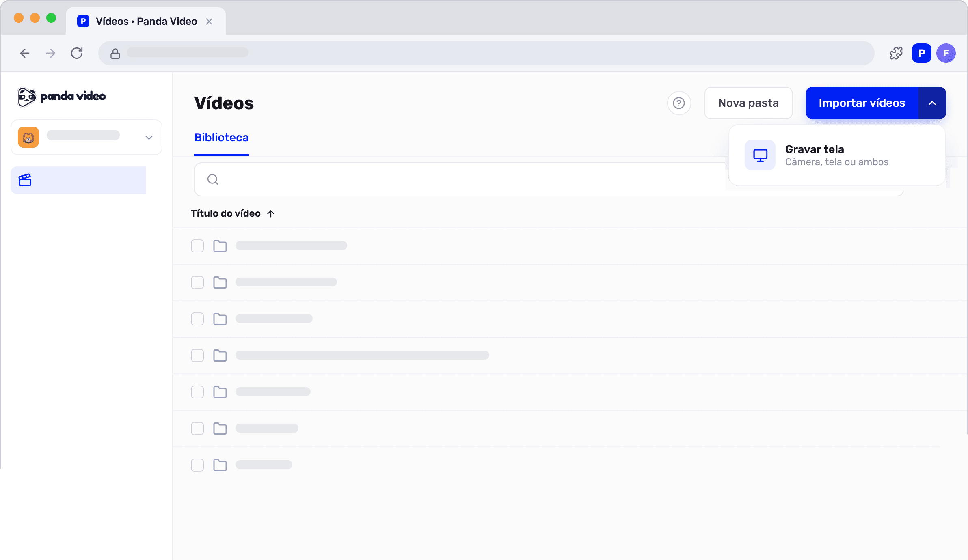Open the fourth folder icon in list

[x=220, y=355]
